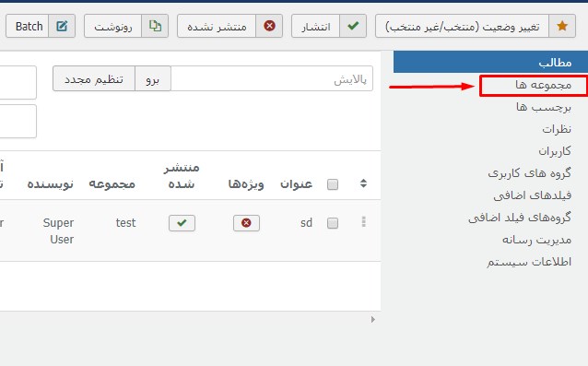Viewport: 588px width, 366px height.
Task: Sort by the منتشر شده published column
Action: coord(182,175)
